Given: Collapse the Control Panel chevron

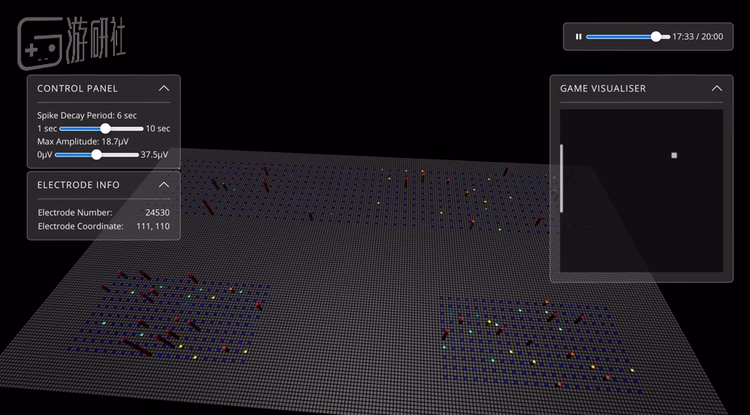Looking at the screenshot, I should click(164, 89).
